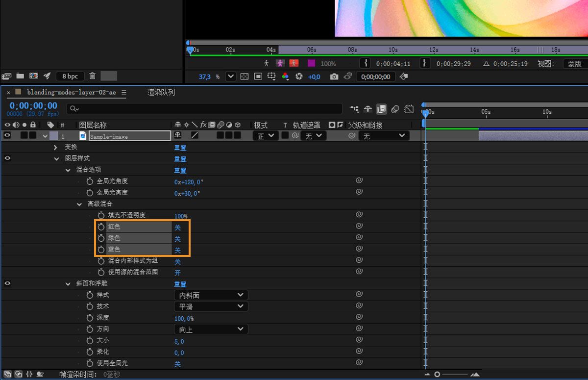Toggle 斜面和浮雕 visibility eye
The width and height of the screenshot is (588, 380).
(x=7, y=283)
